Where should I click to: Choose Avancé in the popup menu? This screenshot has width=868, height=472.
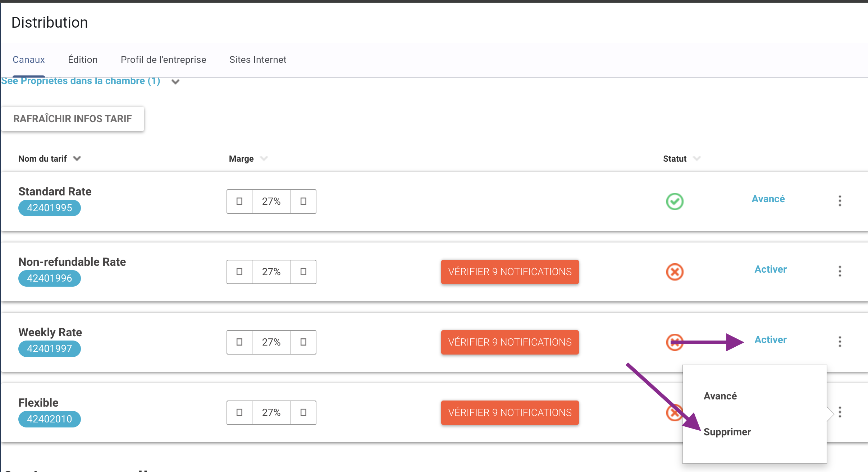pos(720,396)
